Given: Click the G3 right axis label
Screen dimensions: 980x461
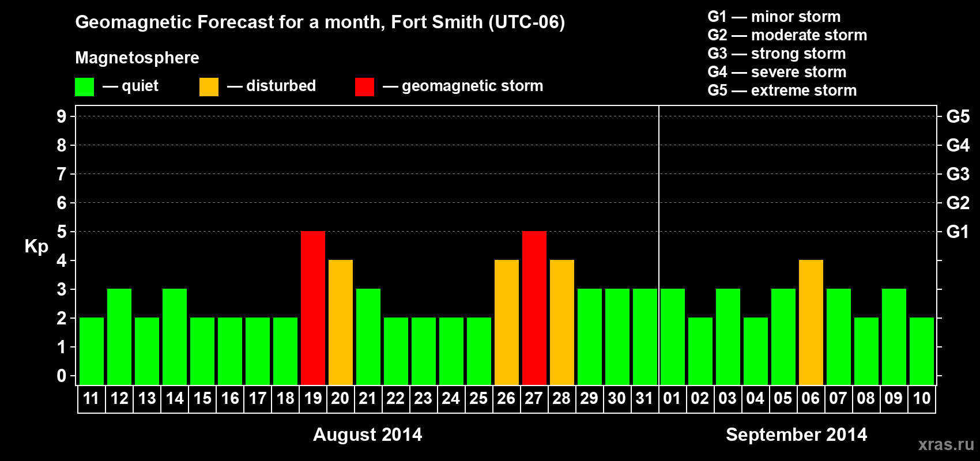Looking at the screenshot, I should (x=958, y=174).
